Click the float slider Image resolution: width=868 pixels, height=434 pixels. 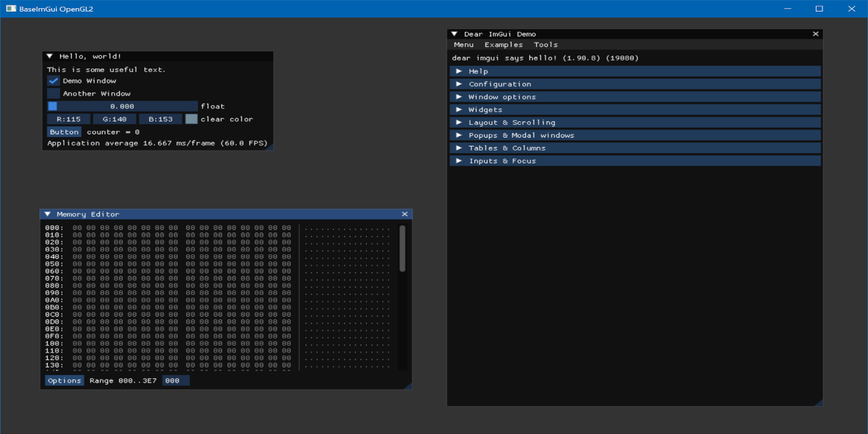pyautogui.click(x=122, y=106)
